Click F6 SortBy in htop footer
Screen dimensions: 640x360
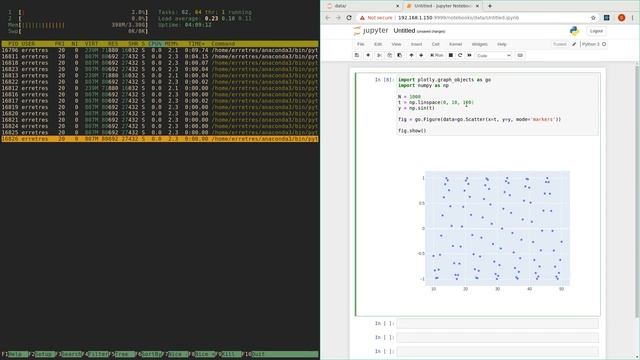coord(149,354)
